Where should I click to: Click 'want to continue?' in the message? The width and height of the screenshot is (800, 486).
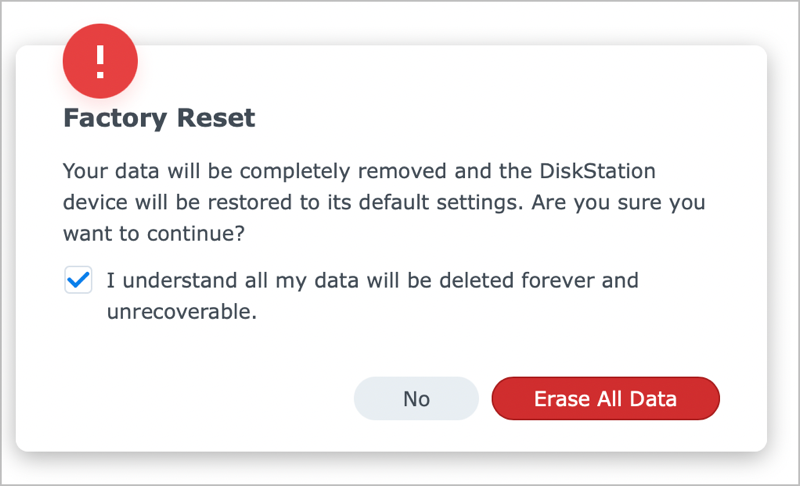pos(154,233)
